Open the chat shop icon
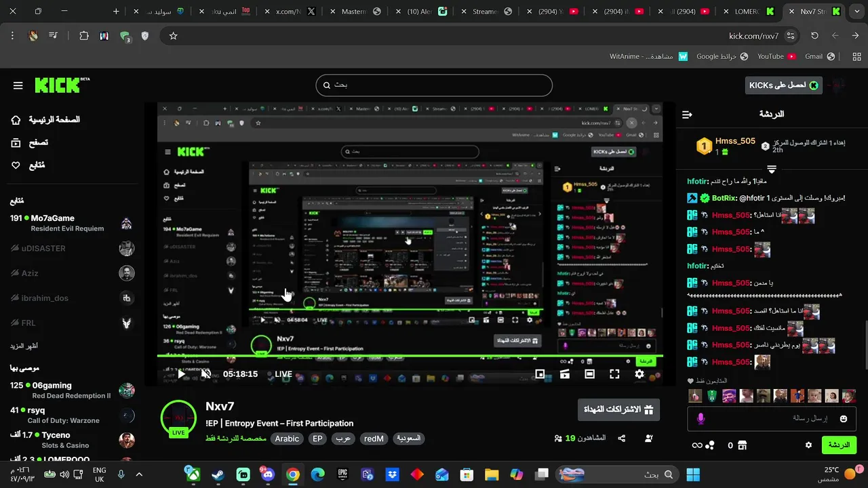This screenshot has height=488, width=868. (x=742, y=445)
